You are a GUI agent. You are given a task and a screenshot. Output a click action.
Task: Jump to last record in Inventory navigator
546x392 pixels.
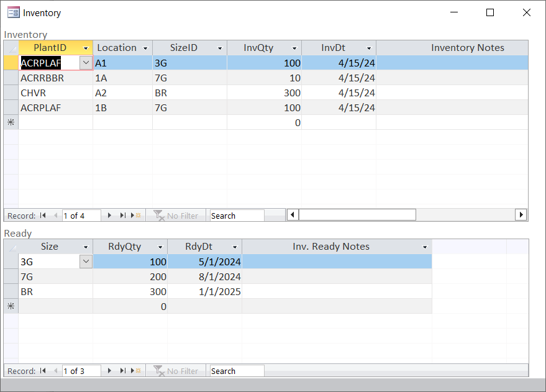[x=123, y=216]
